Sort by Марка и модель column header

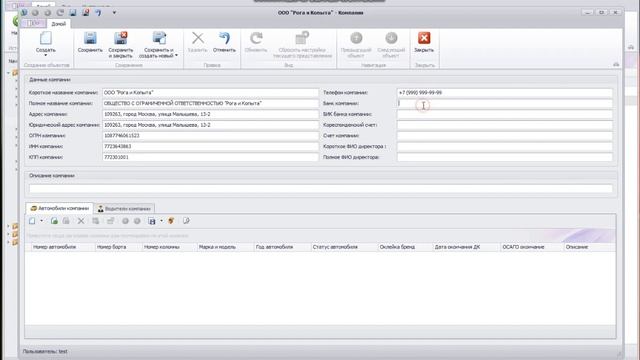pyautogui.click(x=224, y=247)
